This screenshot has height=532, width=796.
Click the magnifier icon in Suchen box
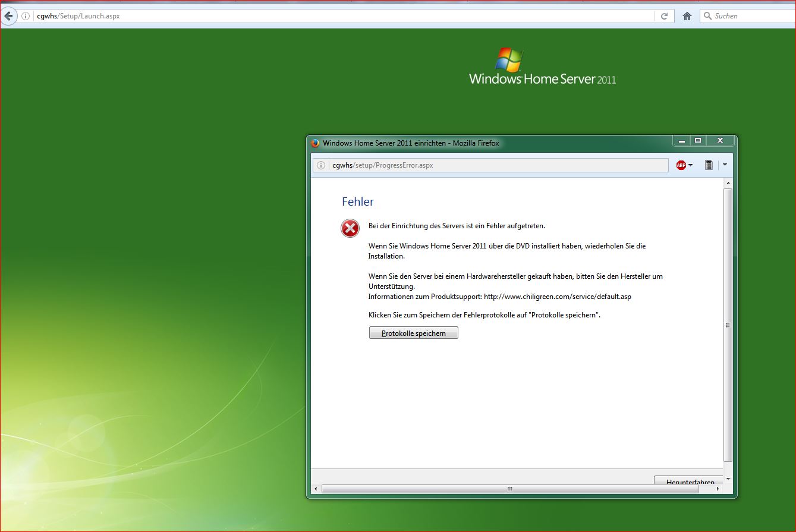point(707,16)
